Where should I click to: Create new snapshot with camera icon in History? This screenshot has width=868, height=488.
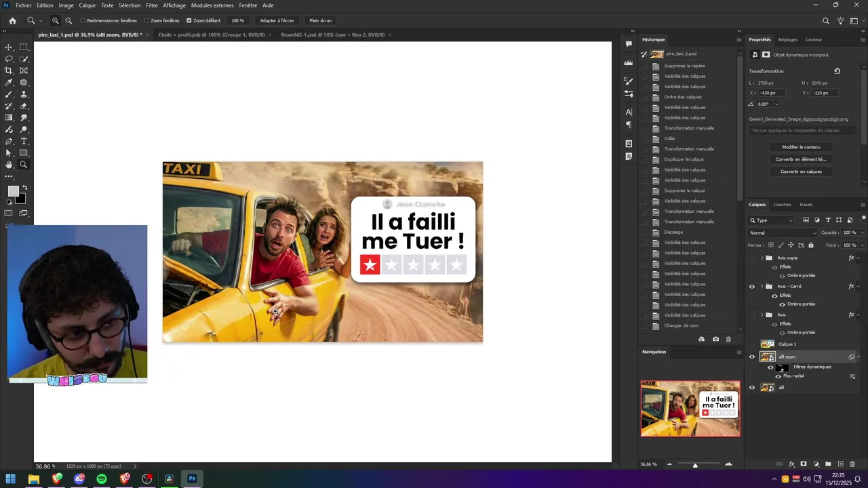click(715, 339)
